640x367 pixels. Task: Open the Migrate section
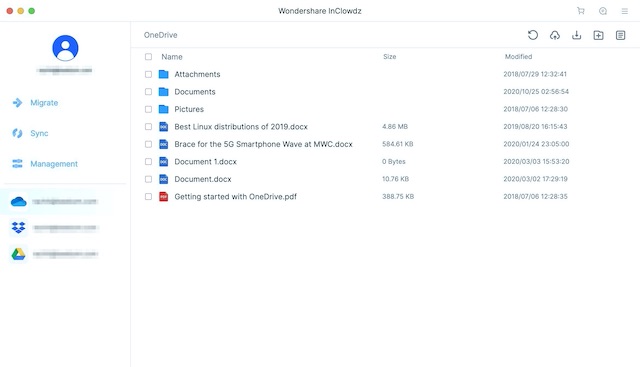(44, 103)
